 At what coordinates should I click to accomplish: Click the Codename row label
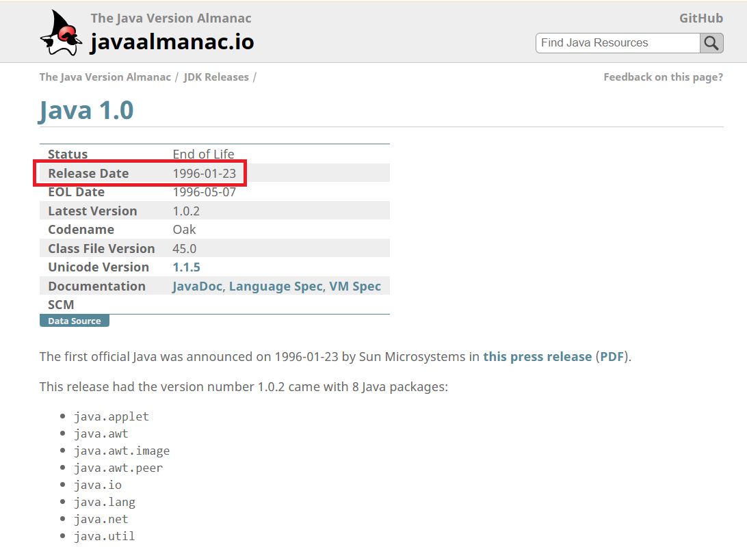(x=81, y=230)
